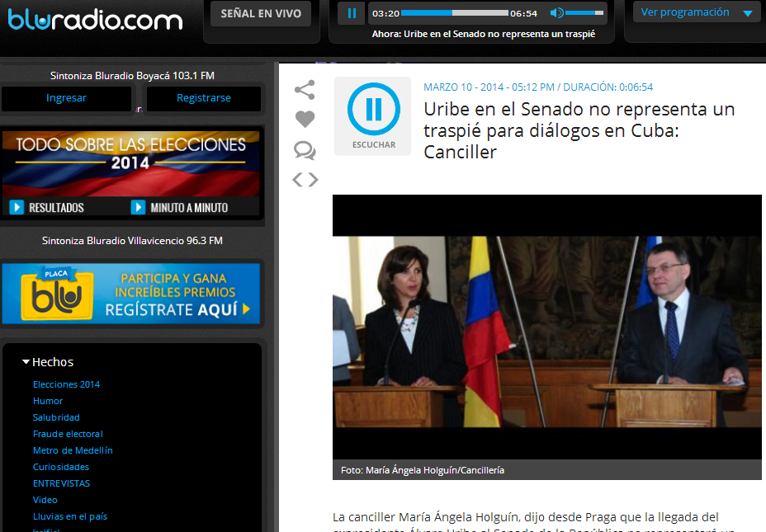Click the article date MARZO 10 - 2014 line

(x=538, y=87)
